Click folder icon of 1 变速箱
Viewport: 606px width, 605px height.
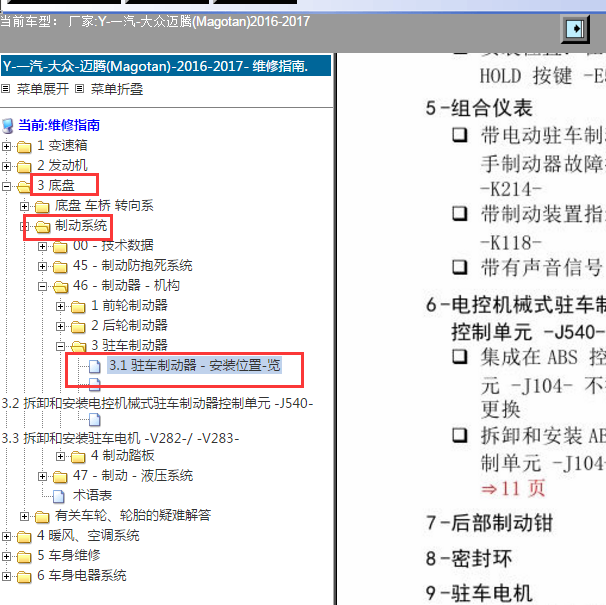point(24,147)
